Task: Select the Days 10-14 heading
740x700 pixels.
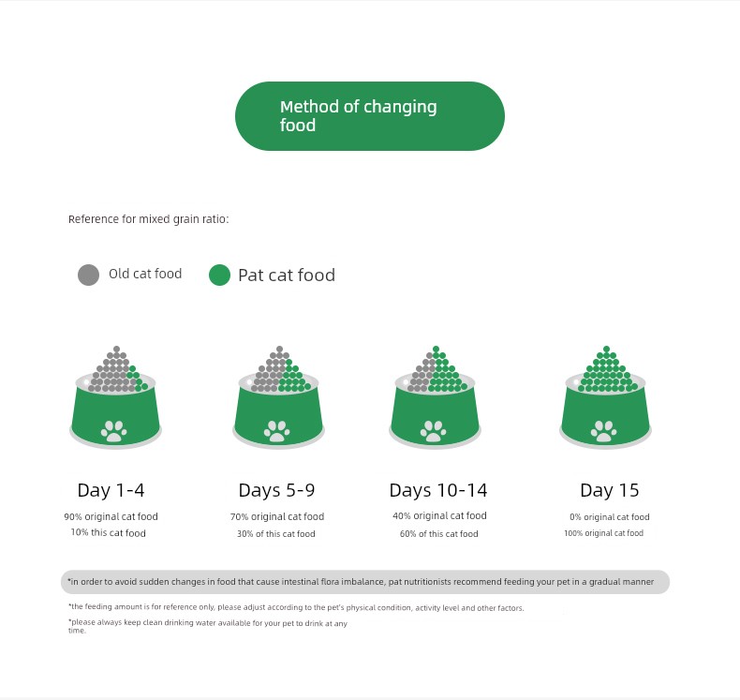Action: coord(438,490)
